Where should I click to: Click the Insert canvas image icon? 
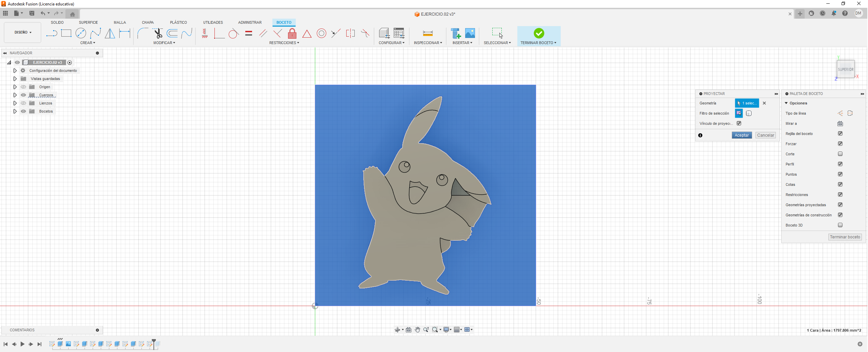(x=470, y=33)
